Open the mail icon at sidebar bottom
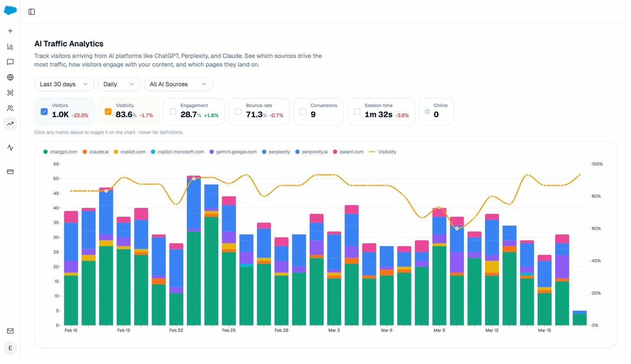The height and width of the screenshot is (364, 631). coord(10,331)
